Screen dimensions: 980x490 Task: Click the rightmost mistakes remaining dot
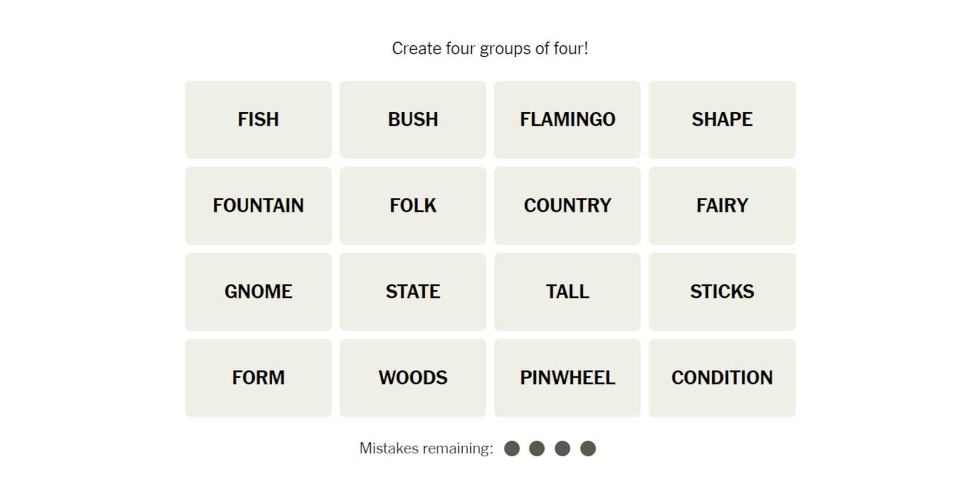coord(588,448)
